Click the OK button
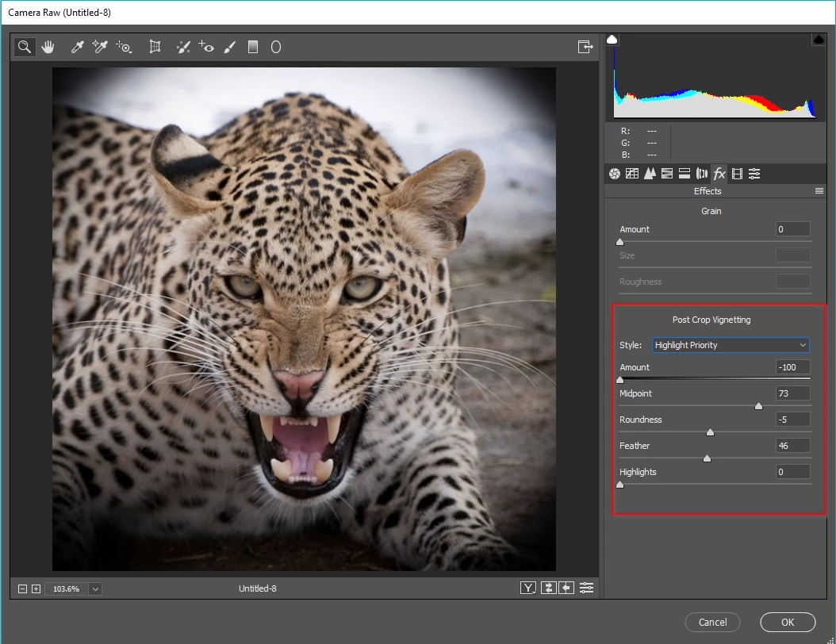 [787, 622]
